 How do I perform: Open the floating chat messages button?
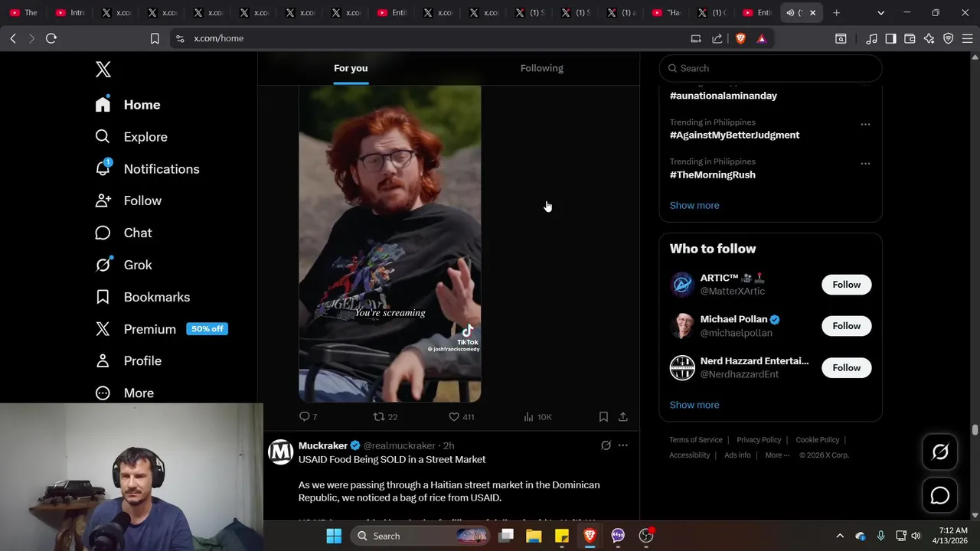pos(940,496)
